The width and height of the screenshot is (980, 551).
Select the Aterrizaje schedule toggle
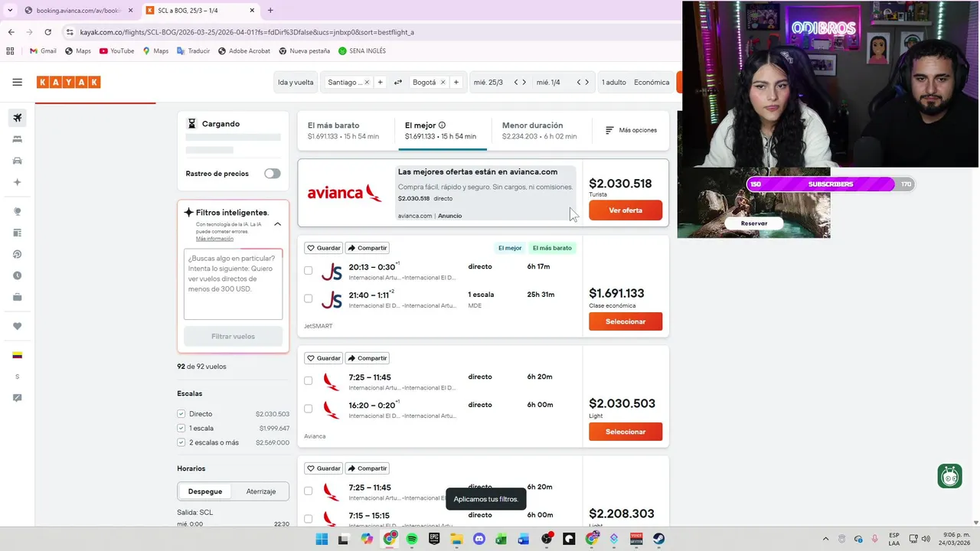click(x=261, y=491)
